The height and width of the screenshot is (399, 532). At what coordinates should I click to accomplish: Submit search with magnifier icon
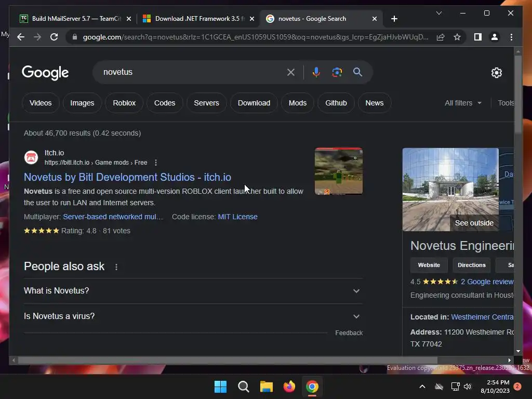pos(357,72)
